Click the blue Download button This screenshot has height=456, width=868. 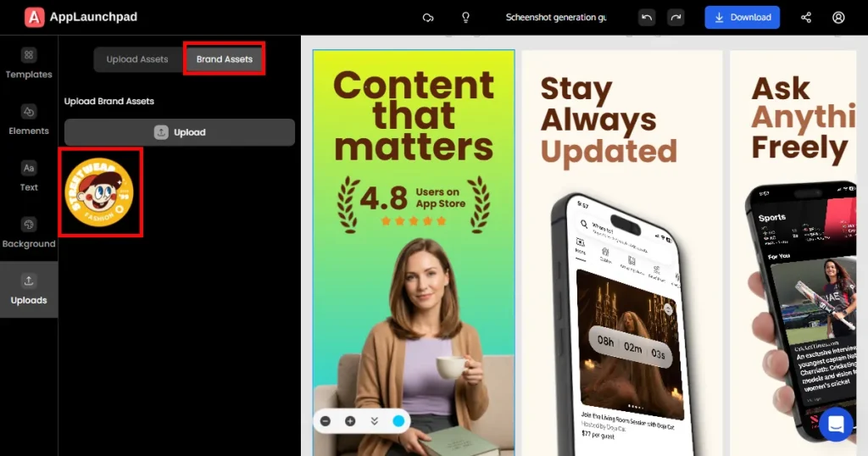742,17
